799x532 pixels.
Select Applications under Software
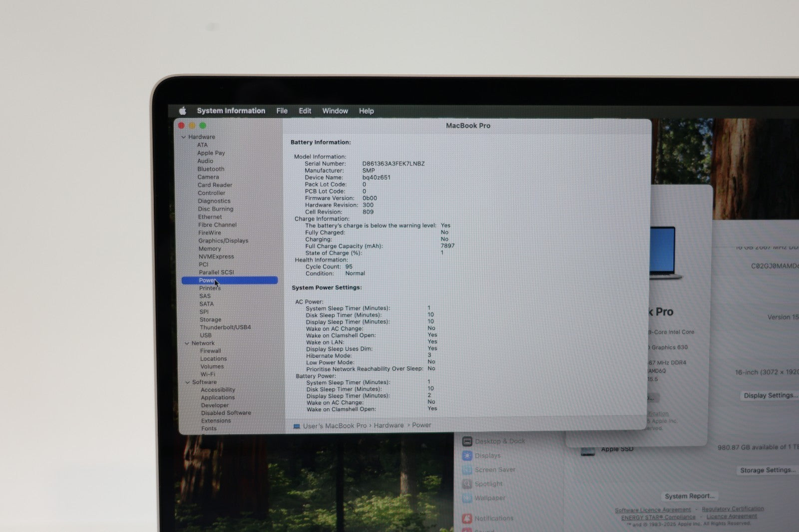click(x=218, y=398)
